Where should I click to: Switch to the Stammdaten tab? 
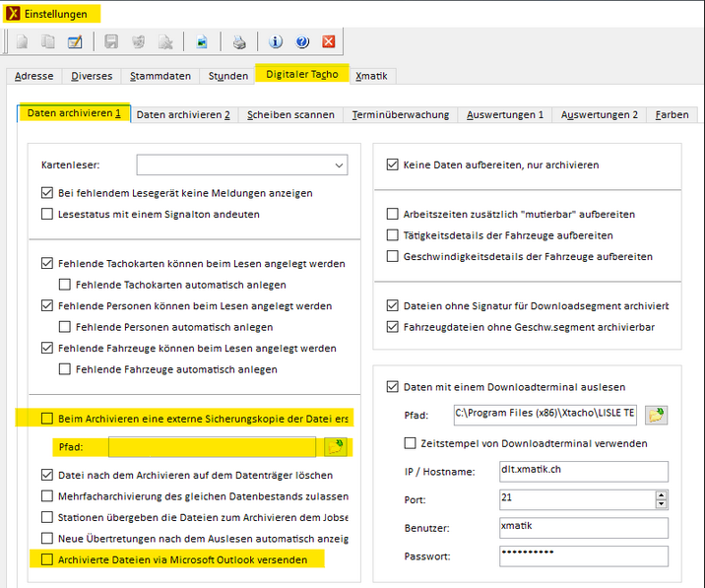160,75
